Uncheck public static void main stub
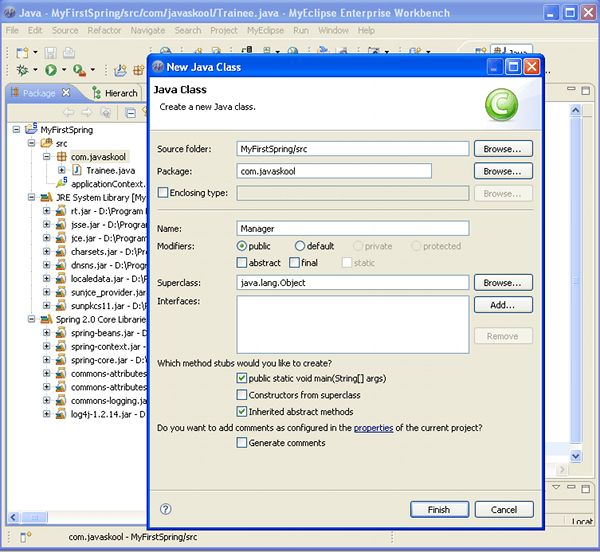 (242, 379)
